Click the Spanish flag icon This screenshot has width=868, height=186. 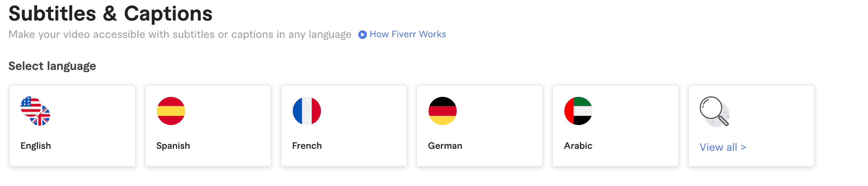171,111
